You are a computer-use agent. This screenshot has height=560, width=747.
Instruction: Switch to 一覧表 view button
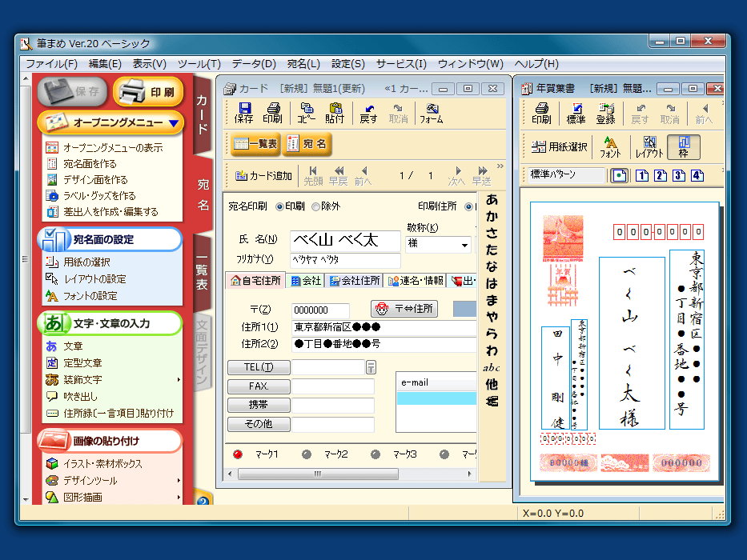[255, 144]
